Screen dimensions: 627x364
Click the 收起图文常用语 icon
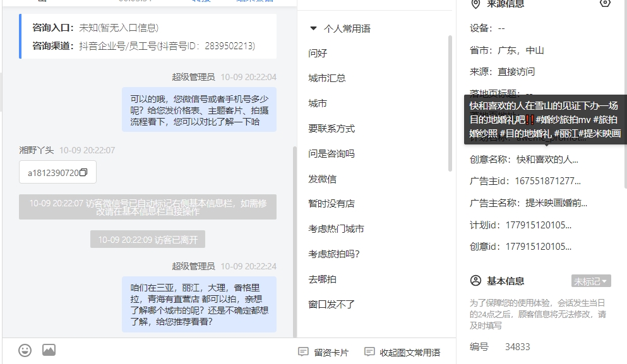(369, 351)
